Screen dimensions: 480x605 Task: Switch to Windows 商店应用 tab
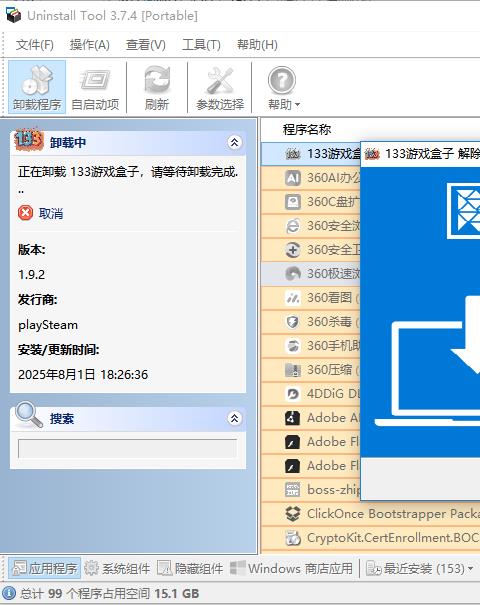(x=291, y=568)
